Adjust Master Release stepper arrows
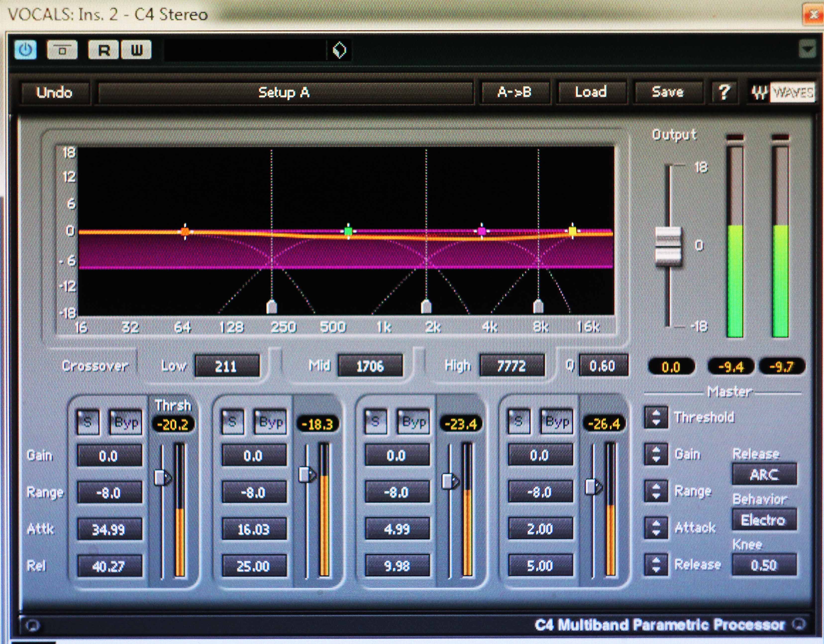This screenshot has width=824, height=644. [656, 564]
